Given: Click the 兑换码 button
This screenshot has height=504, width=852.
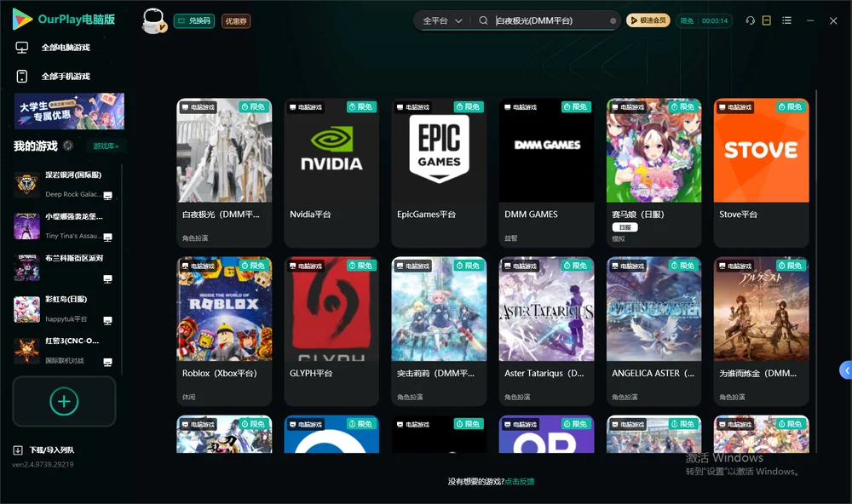Looking at the screenshot, I should (x=194, y=20).
